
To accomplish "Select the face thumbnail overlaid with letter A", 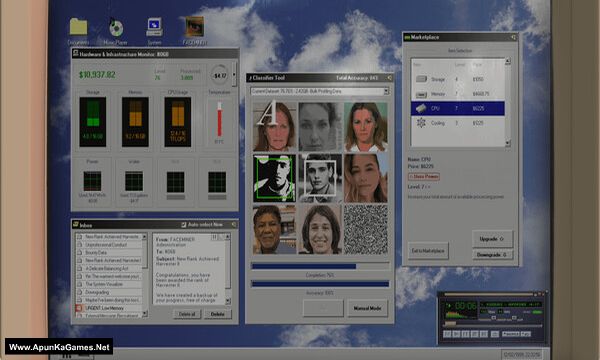I will pos(274,126).
